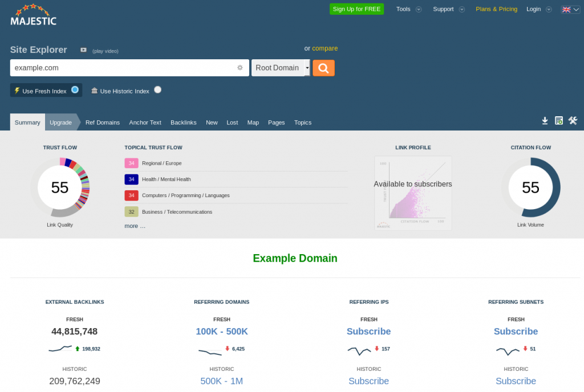Open the Upgrade tab
584x392 pixels.
(60, 122)
